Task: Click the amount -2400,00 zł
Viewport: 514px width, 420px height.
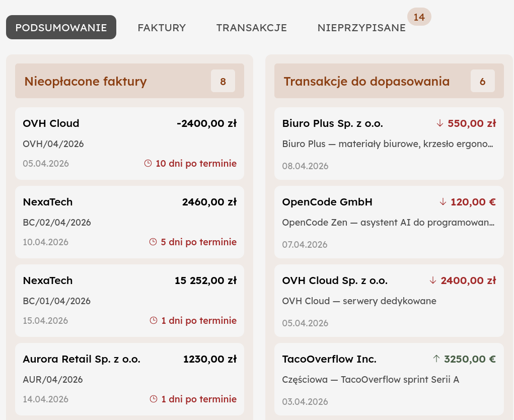Action: click(x=206, y=123)
